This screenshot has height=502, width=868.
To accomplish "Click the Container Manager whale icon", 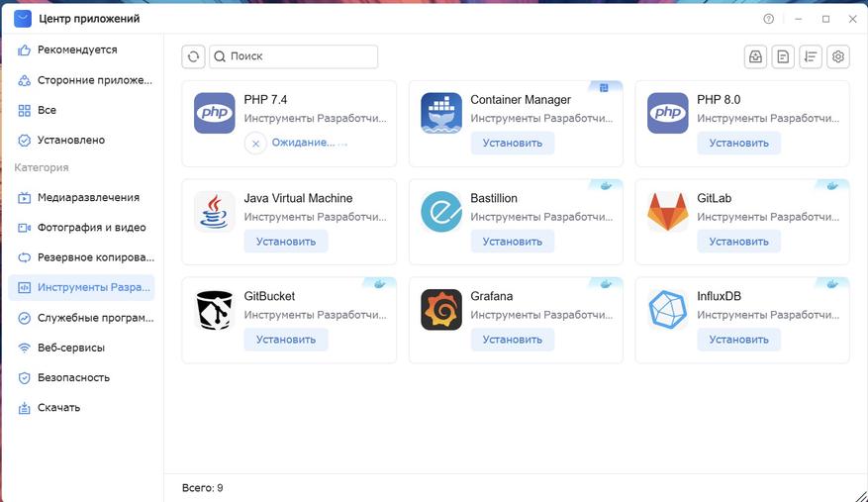I will [441, 113].
